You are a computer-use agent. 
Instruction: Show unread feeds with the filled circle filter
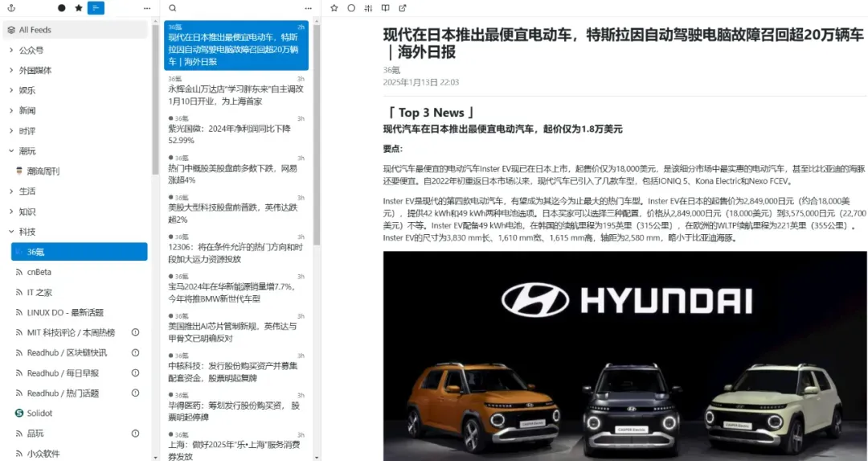click(x=61, y=8)
